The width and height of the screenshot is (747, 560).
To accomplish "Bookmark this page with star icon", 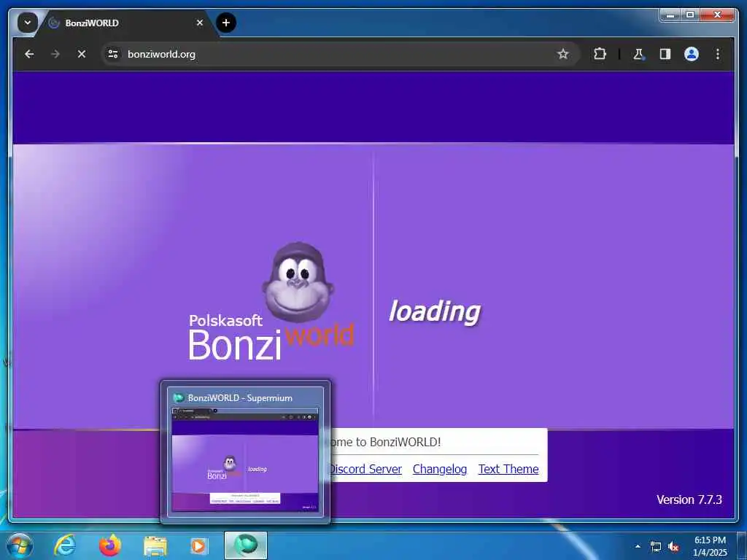I will 563,54.
